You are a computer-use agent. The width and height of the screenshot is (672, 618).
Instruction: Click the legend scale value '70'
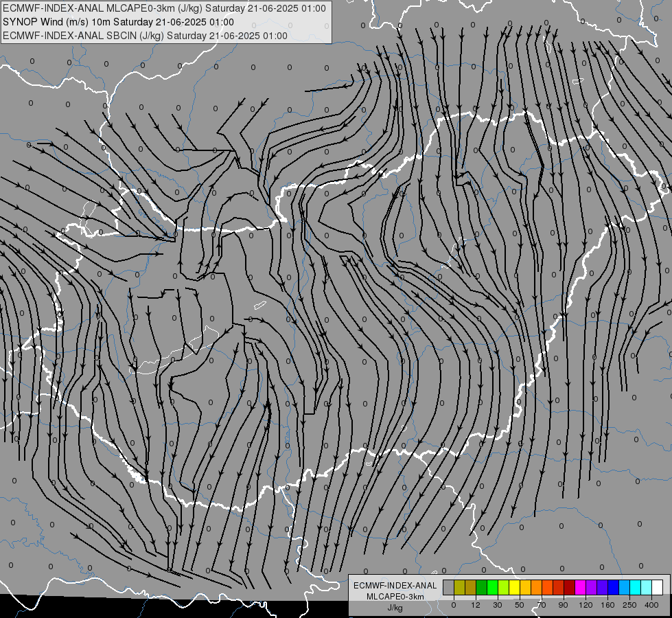pos(542,605)
